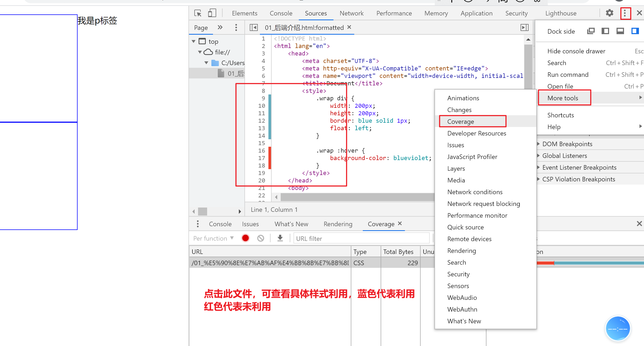Select dock to right option
The width and height of the screenshot is (644, 346).
(x=635, y=31)
